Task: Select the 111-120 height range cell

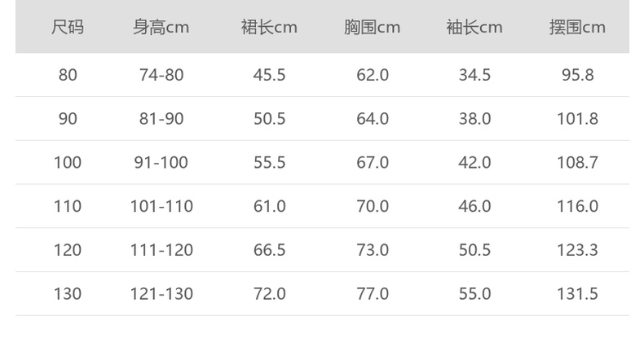Action: click(x=161, y=250)
